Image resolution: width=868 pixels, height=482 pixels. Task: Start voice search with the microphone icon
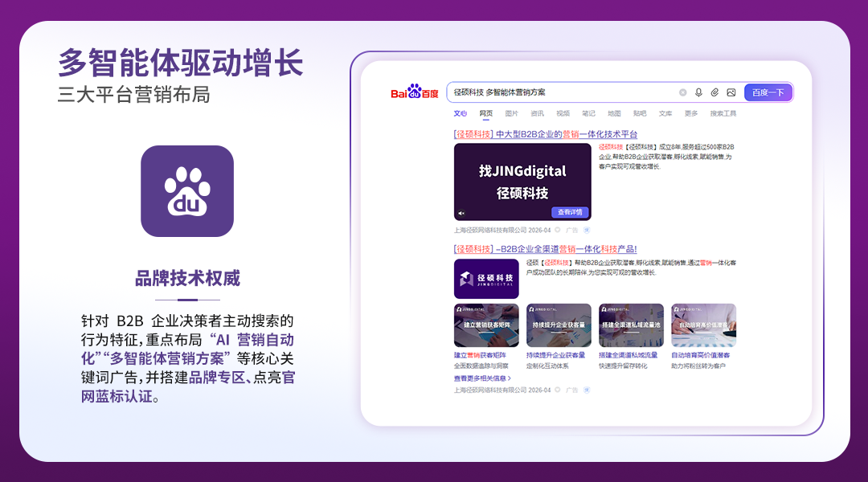pos(698,92)
